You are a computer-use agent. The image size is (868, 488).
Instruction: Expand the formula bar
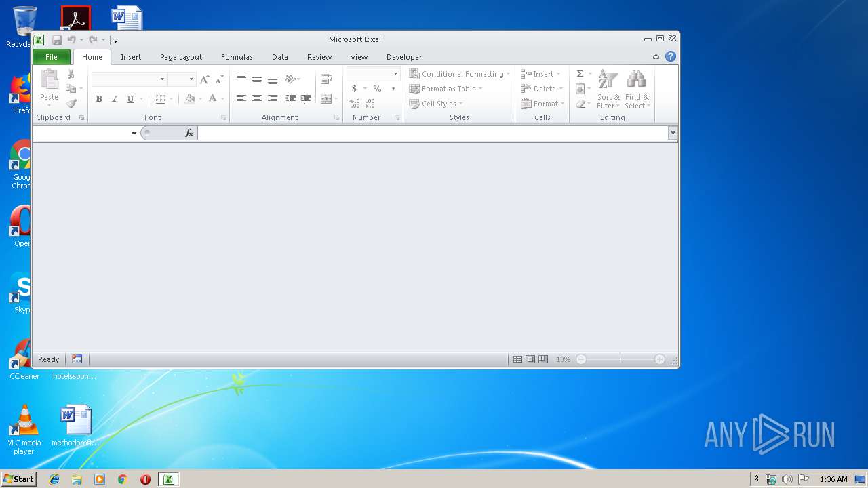[x=673, y=133]
